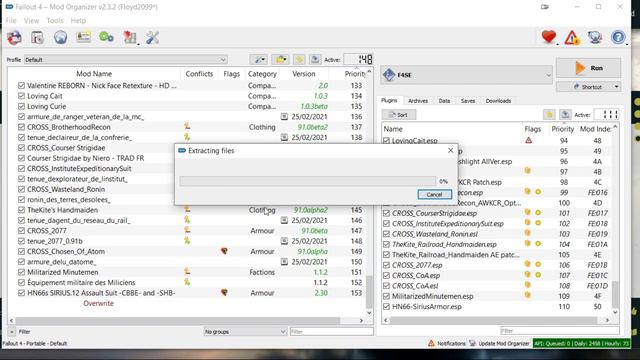The image size is (640, 360).
Task: Click the Sort plugins button
Action: tap(399, 115)
